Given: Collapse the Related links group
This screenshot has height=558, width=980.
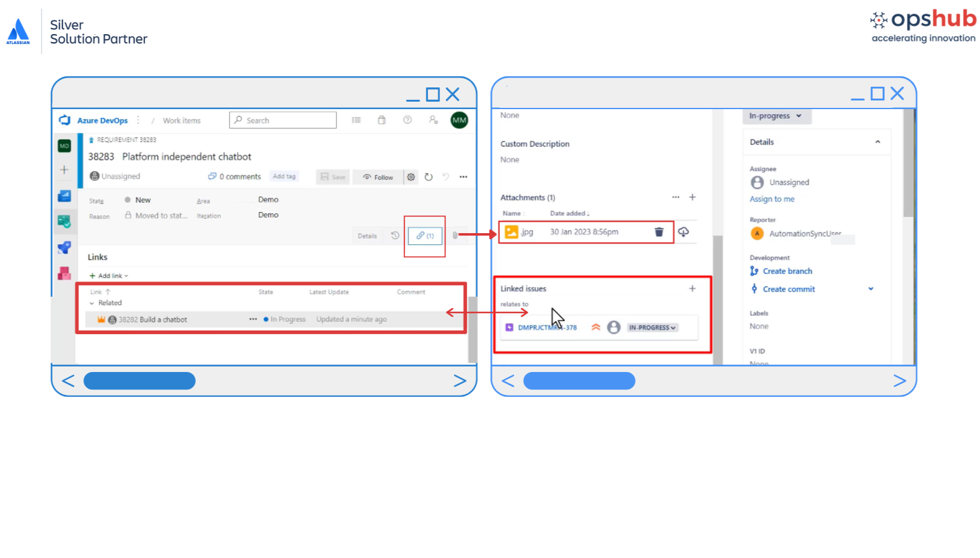Looking at the screenshot, I should 92,303.
